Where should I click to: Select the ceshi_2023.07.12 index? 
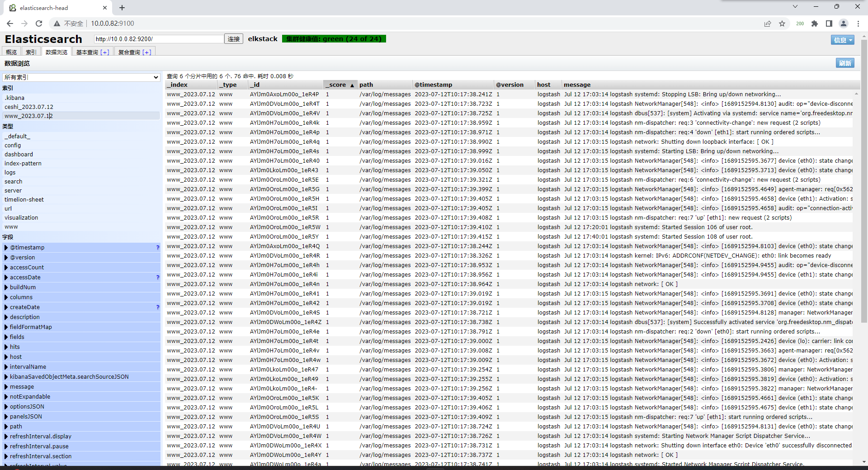[x=81, y=107]
